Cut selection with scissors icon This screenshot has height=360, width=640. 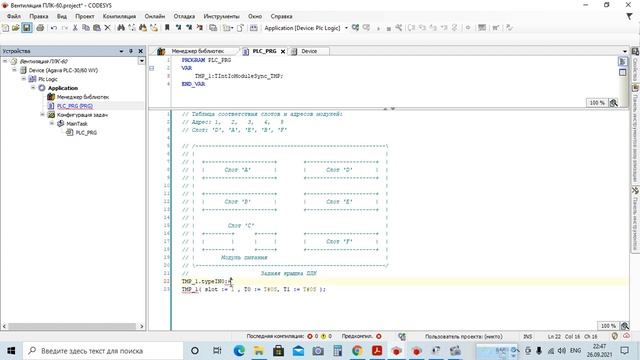[75, 28]
